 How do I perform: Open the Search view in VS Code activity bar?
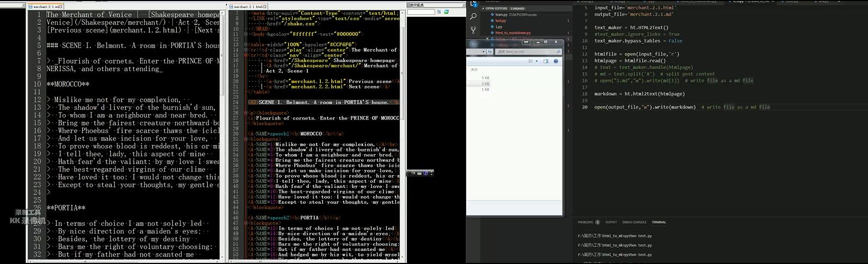(473, 16)
